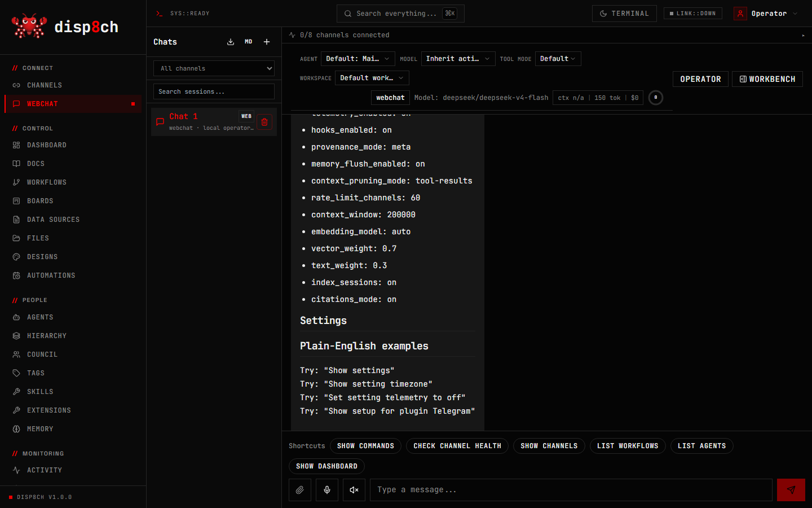812x508 pixels.
Task: Download chats using export icon
Action: pyautogui.click(x=231, y=42)
